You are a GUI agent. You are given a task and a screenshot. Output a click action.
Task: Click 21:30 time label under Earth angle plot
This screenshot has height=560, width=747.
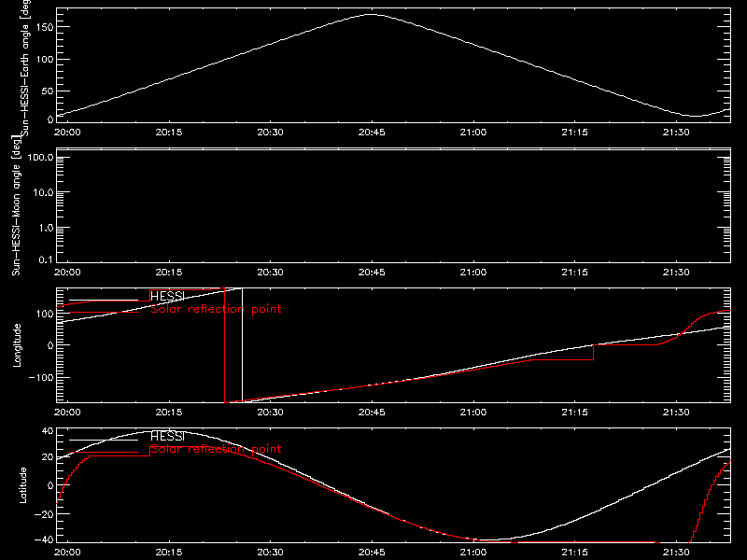tap(676, 132)
